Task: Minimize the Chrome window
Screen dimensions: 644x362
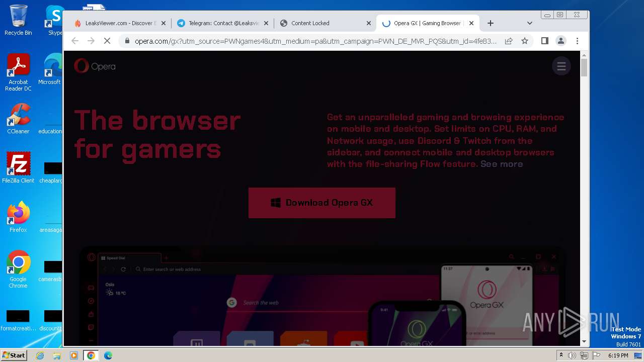Action: 547,15
